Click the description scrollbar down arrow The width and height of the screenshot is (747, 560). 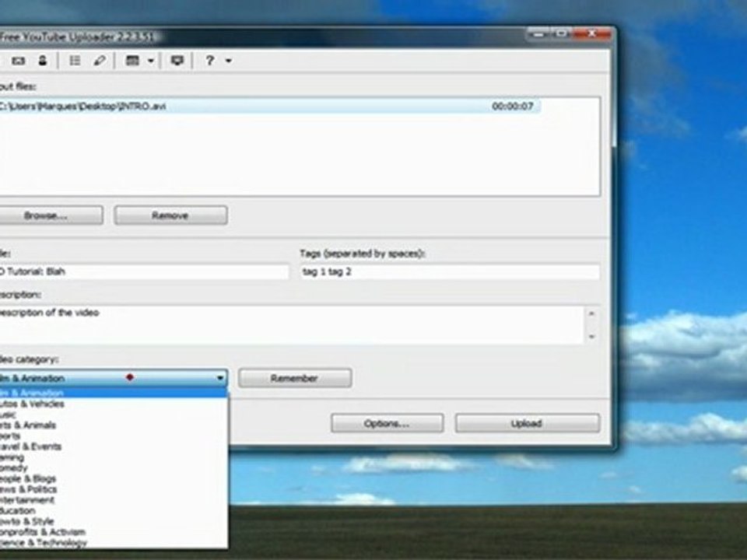pos(591,337)
